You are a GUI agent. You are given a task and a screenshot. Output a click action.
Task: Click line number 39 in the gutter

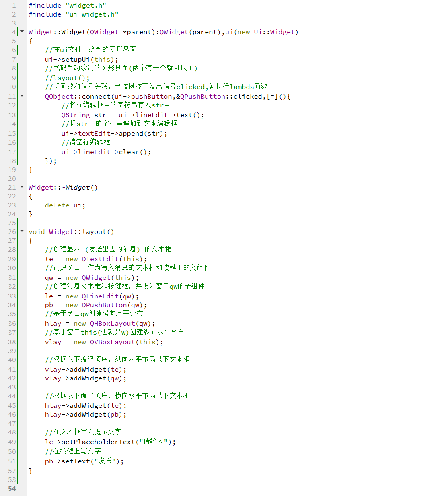[12, 351]
